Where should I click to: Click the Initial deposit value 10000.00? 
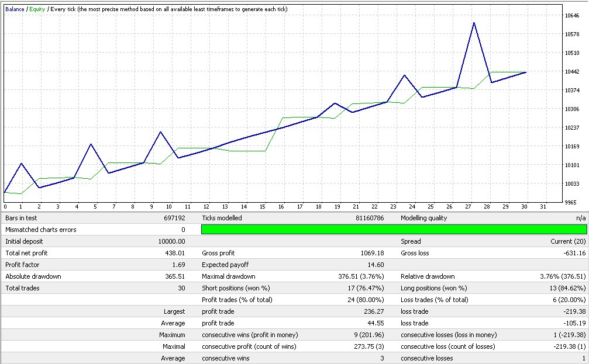(x=171, y=241)
